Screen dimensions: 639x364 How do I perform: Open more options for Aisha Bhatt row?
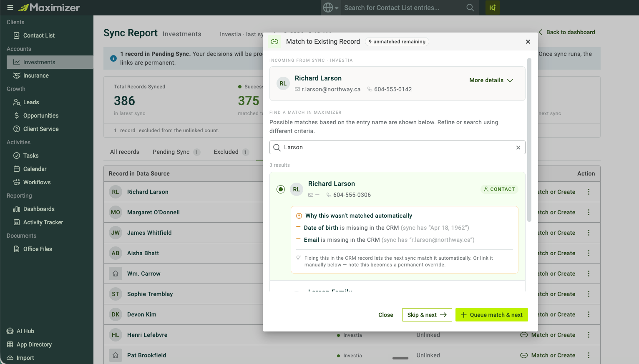point(589,253)
